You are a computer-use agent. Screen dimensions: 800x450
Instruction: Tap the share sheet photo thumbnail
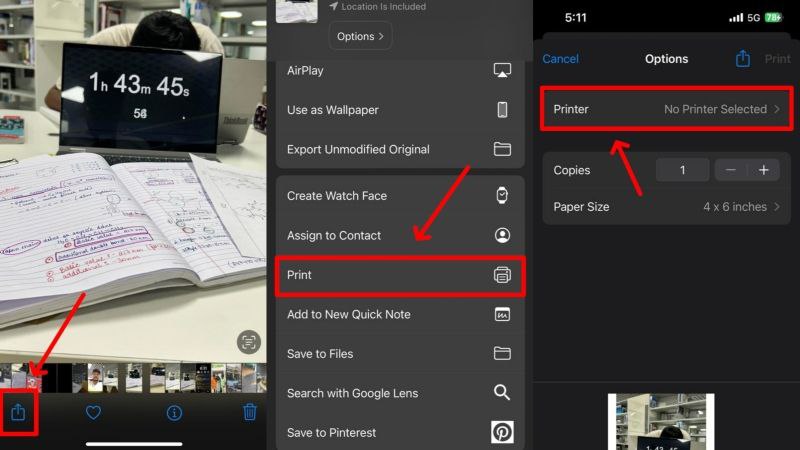click(296, 11)
